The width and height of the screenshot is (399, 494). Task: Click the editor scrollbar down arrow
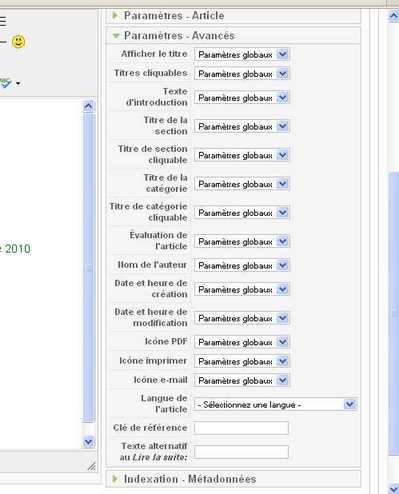point(88,442)
